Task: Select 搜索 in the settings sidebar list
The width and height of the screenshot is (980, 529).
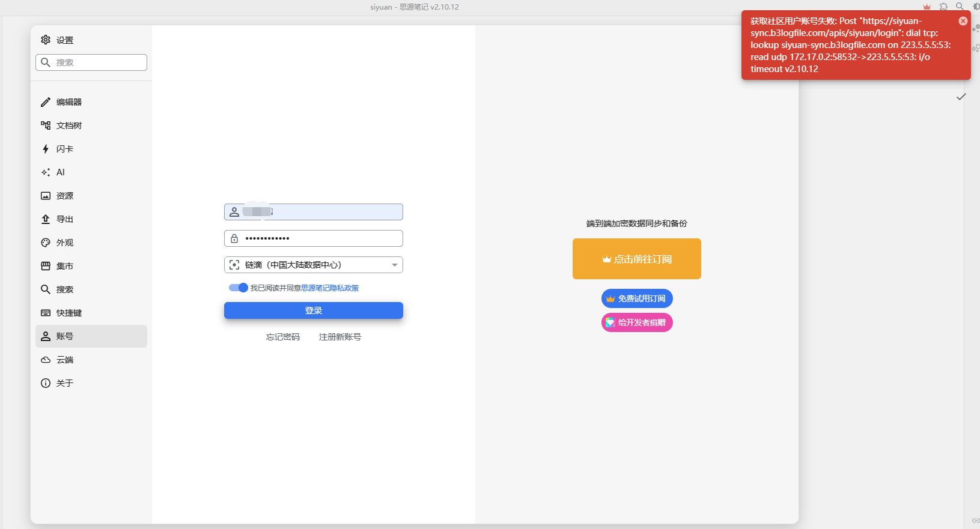Action: (91, 289)
